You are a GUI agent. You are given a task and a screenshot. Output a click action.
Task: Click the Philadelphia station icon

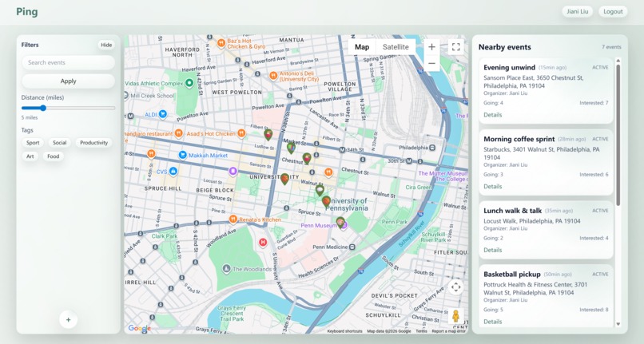tap(432, 148)
